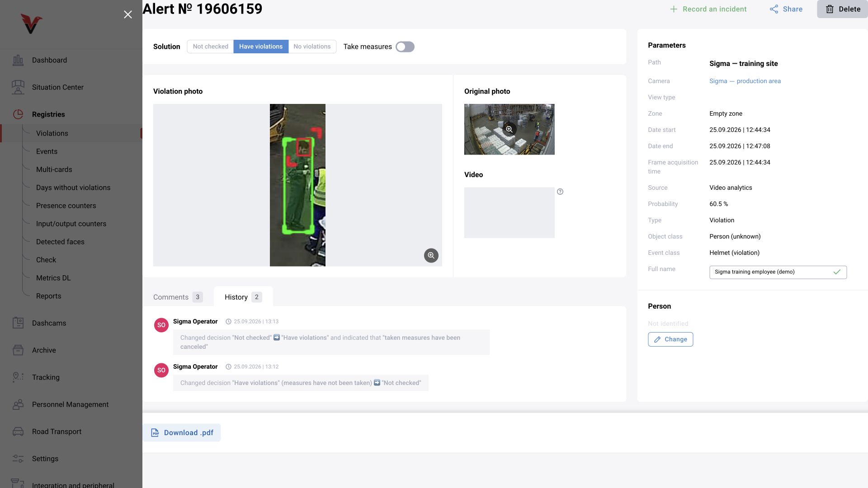Image resolution: width=868 pixels, height=488 pixels.
Task: Open the Sigma — production area camera link
Action: click(x=745, y=81)
